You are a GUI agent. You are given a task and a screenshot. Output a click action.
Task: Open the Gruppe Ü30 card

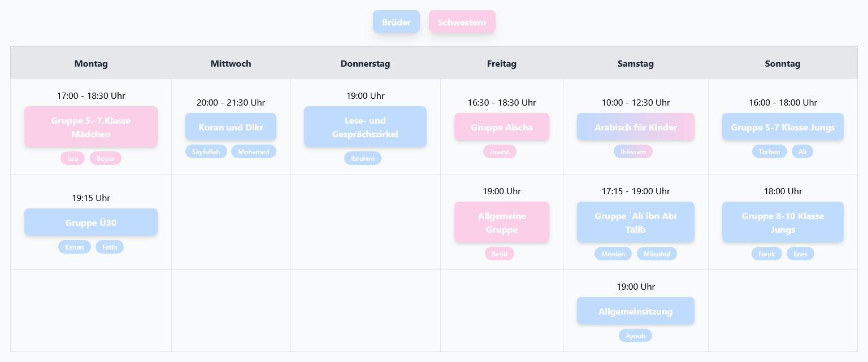(x=91, y=223)
